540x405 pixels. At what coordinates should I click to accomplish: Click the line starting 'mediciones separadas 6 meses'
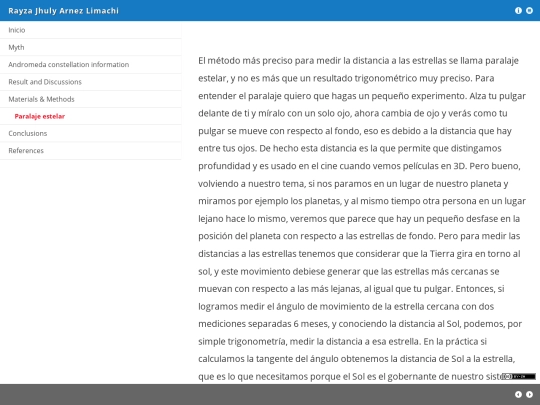pos(360,324)
